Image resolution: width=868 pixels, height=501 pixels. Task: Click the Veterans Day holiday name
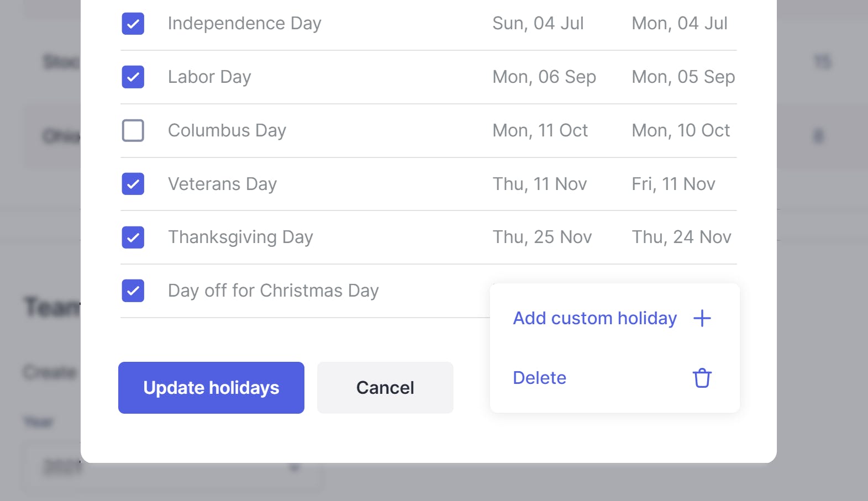(x=222, y=184)
